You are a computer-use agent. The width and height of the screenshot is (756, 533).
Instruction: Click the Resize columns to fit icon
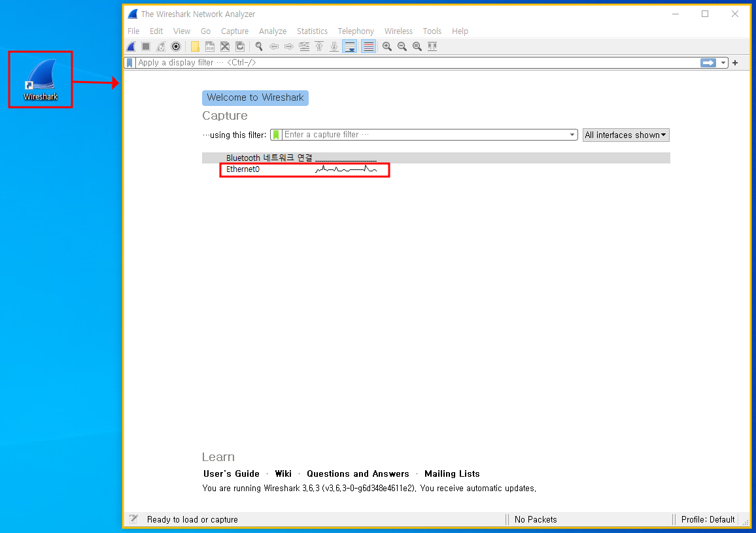(432, 47)
